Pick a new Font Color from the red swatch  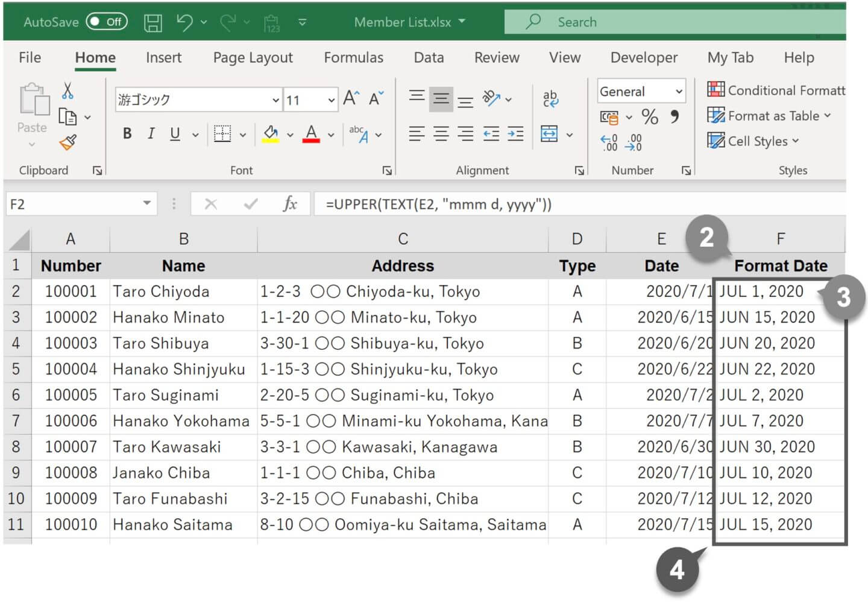[311, 134]
